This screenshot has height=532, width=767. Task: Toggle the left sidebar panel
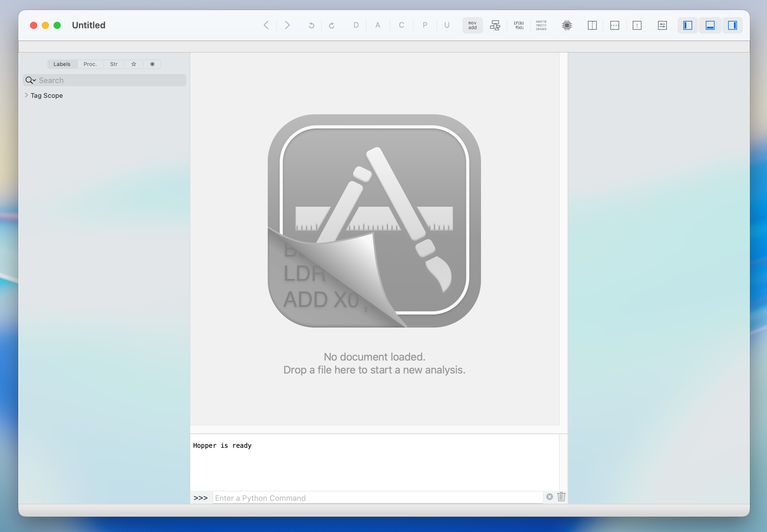[688, 25]
